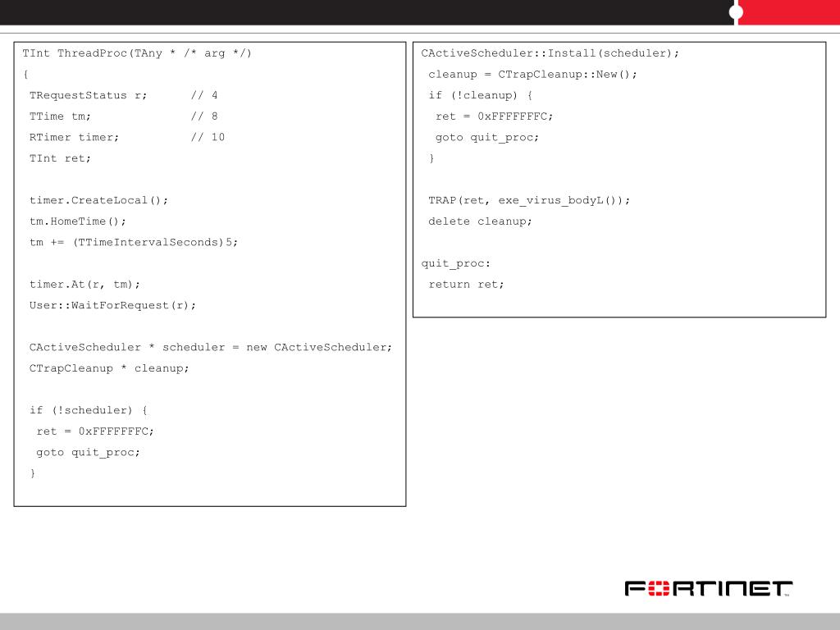Click the 'cleanup = CTrapCleanup::New();' line
This screenshot has height=630, width=840.
click(x=533, y=74)
